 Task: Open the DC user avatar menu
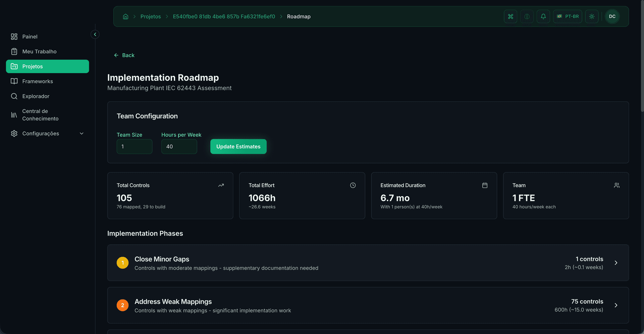pos(612,16)
